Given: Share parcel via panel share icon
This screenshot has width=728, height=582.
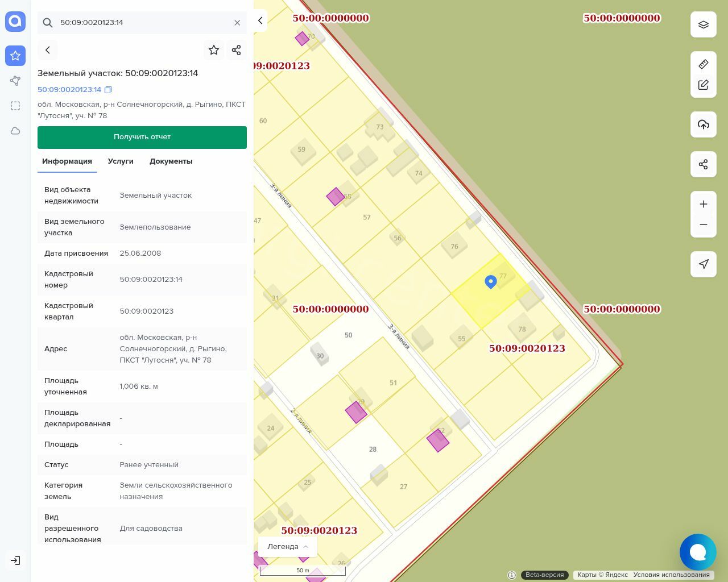Looking at the screenshot, I should 237,50.
